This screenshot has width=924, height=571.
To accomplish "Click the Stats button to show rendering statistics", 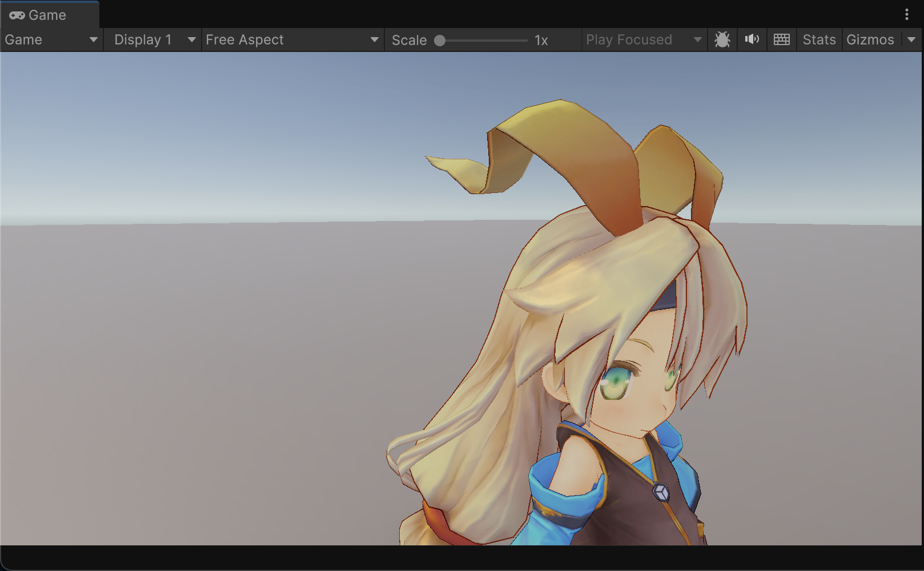I will point(819,39).
